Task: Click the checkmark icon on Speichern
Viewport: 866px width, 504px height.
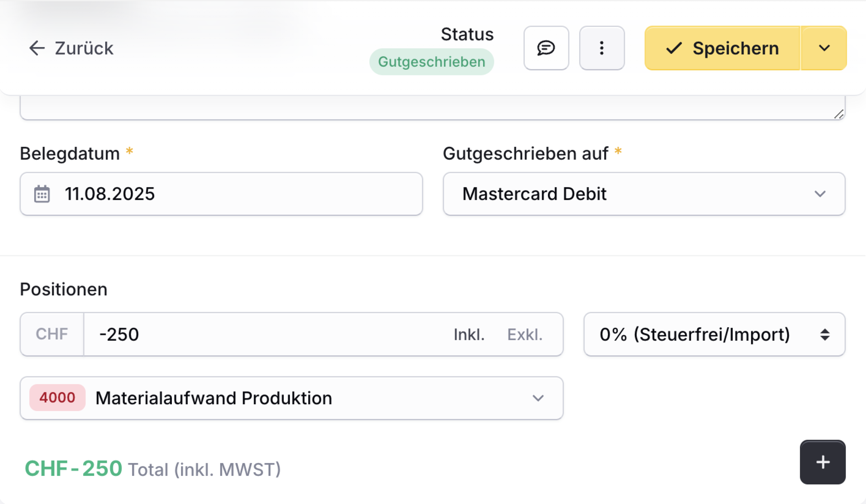Action: [x=674, y=48]
